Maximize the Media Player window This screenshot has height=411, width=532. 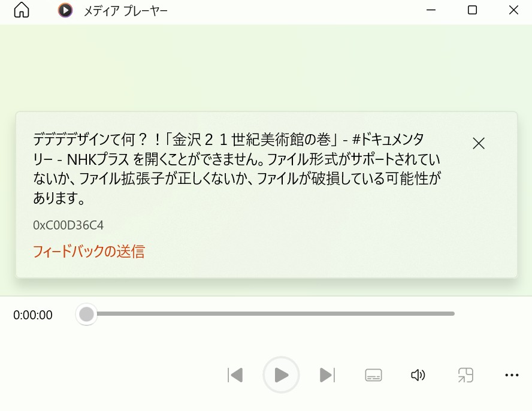coord(472,10)
